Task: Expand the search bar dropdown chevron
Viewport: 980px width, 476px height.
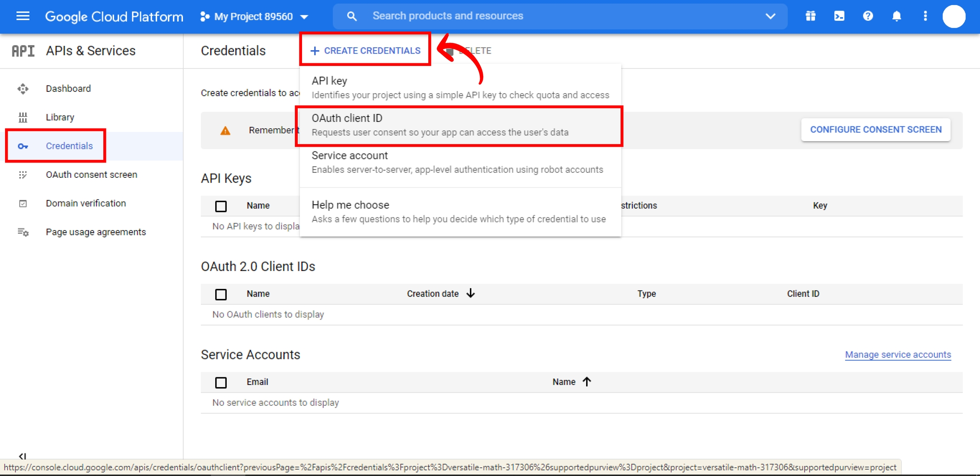Action: [770, 16]
